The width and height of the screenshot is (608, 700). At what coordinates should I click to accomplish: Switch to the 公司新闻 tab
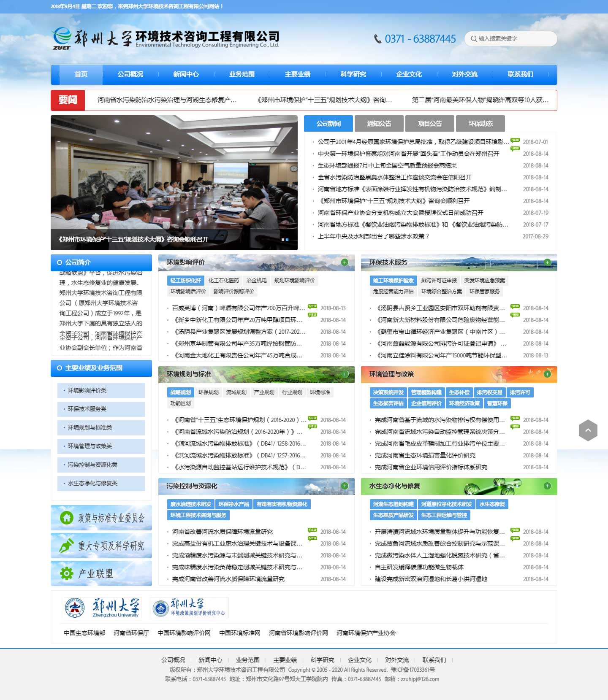(328, 124)
